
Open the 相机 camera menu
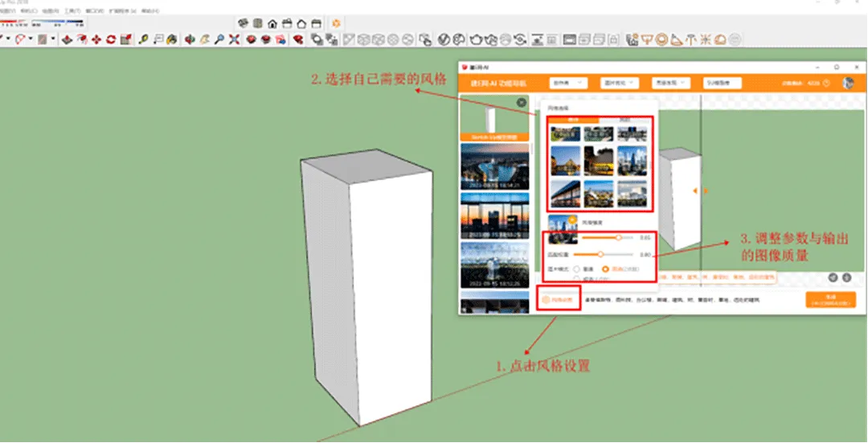[x=29, y=11]
